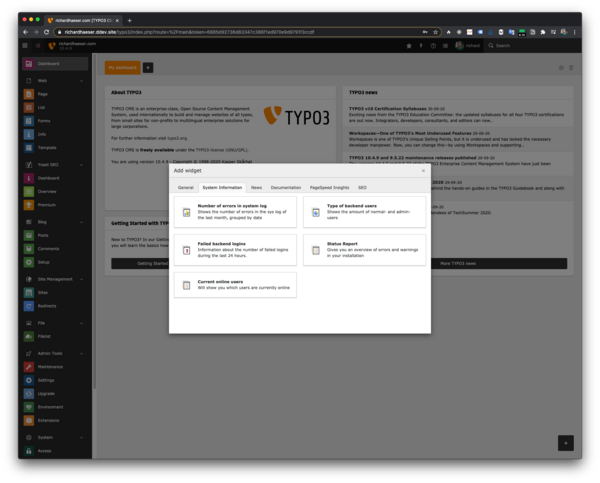Open Yoast SEO Dashboard icon
600x483 pixels.
coord(29,178)
